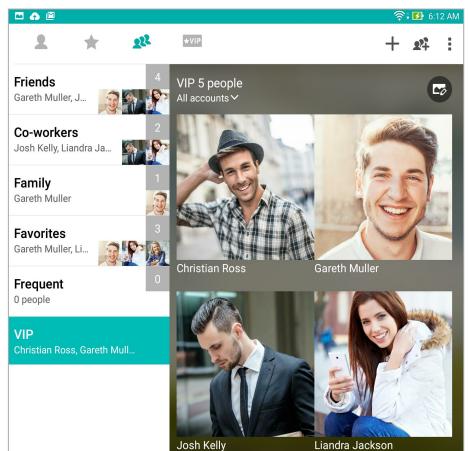Tap the battery charging status icon
The width and height of the screenshot is (468, 451).
tap(417, 16)
